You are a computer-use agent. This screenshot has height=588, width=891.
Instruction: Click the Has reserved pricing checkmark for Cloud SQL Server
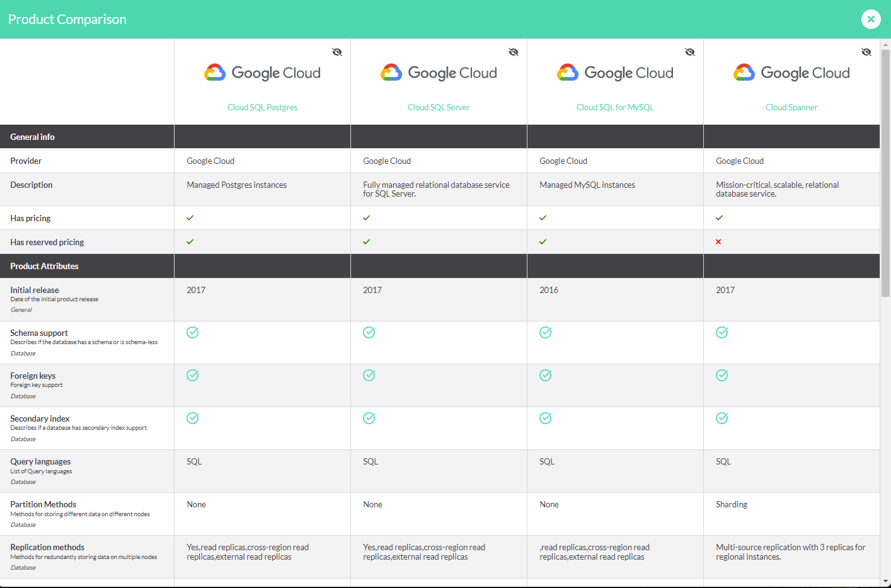coord(367,241)
